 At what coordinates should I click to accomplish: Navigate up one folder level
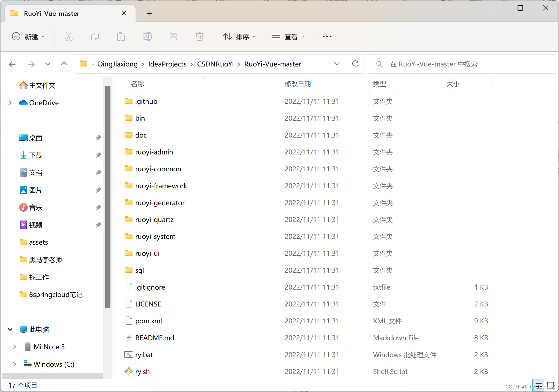point(64,64)
